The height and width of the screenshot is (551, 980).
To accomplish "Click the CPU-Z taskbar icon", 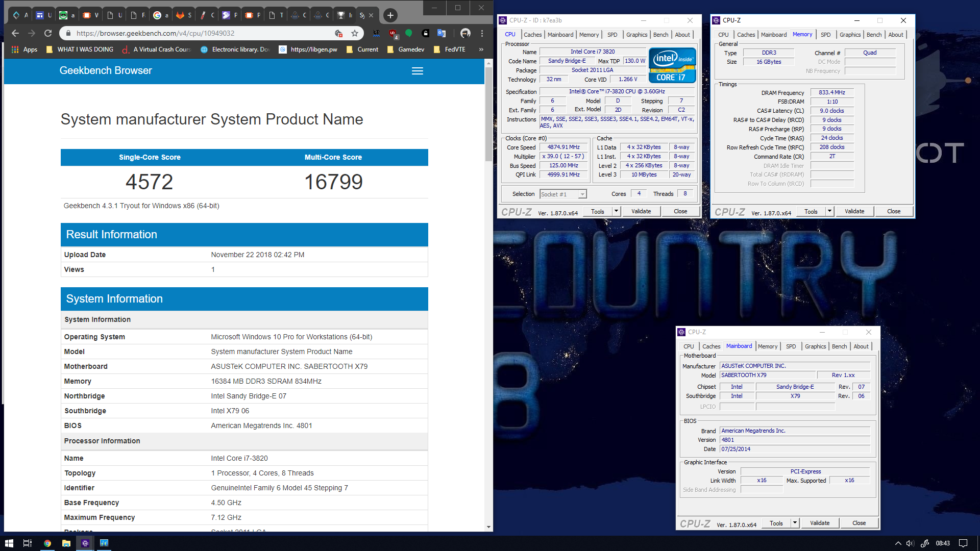I will pos(85,543).
